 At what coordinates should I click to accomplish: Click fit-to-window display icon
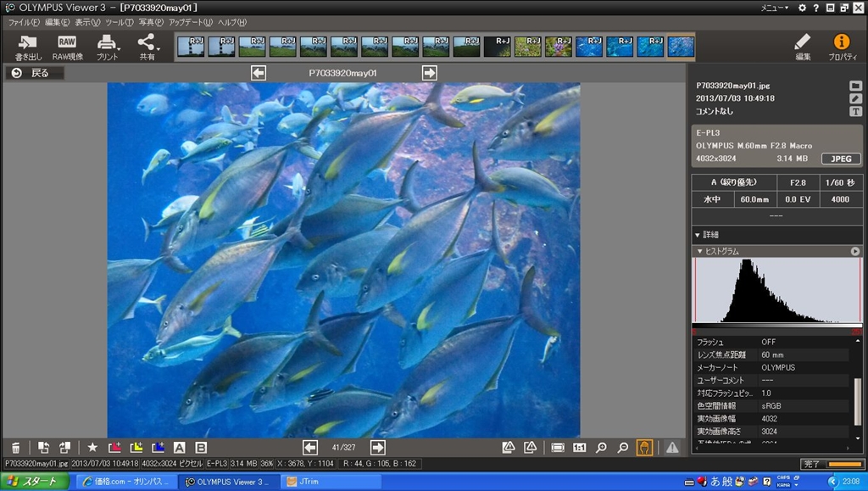tap(558, 448)
